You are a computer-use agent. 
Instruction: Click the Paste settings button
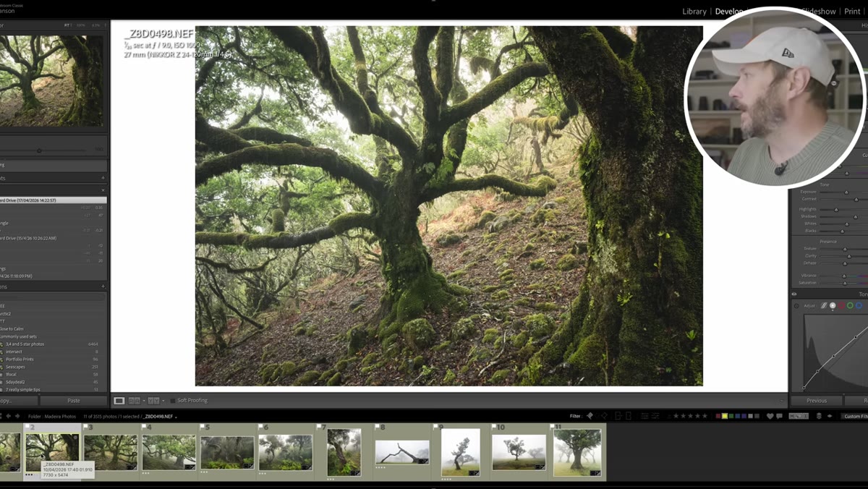coord(73,401)
